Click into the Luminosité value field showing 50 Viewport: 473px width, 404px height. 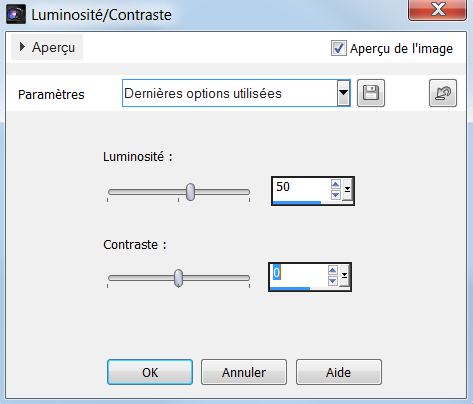[x=301, y=189]
